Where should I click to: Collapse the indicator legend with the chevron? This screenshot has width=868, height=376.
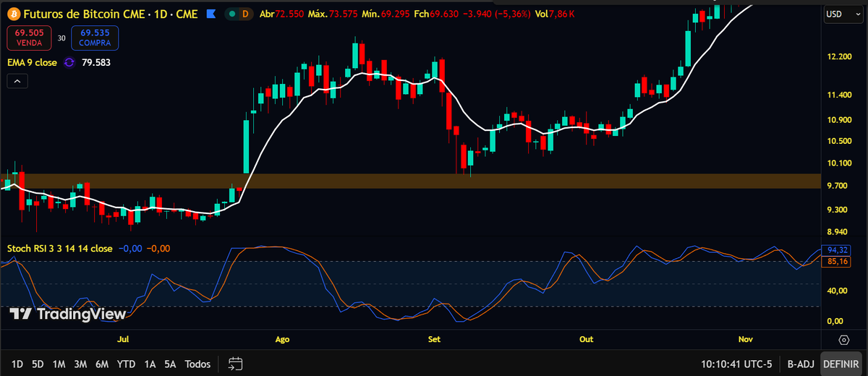(x=17, y=81)
